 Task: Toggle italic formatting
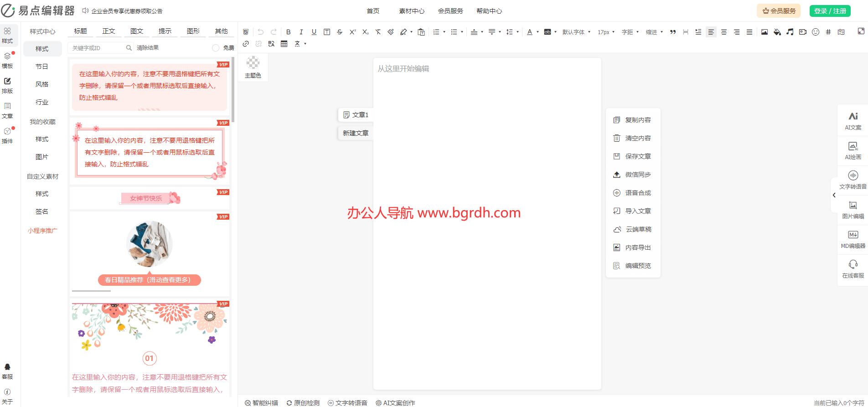[x=301, y=32]
